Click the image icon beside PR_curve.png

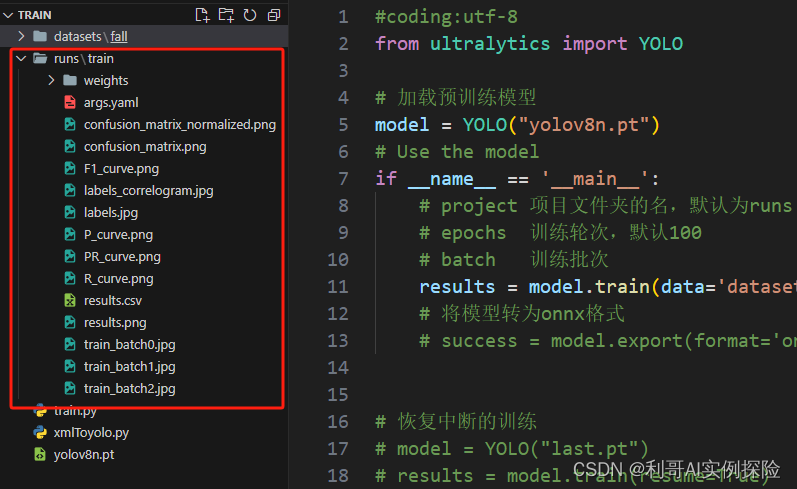pos(70,256)
